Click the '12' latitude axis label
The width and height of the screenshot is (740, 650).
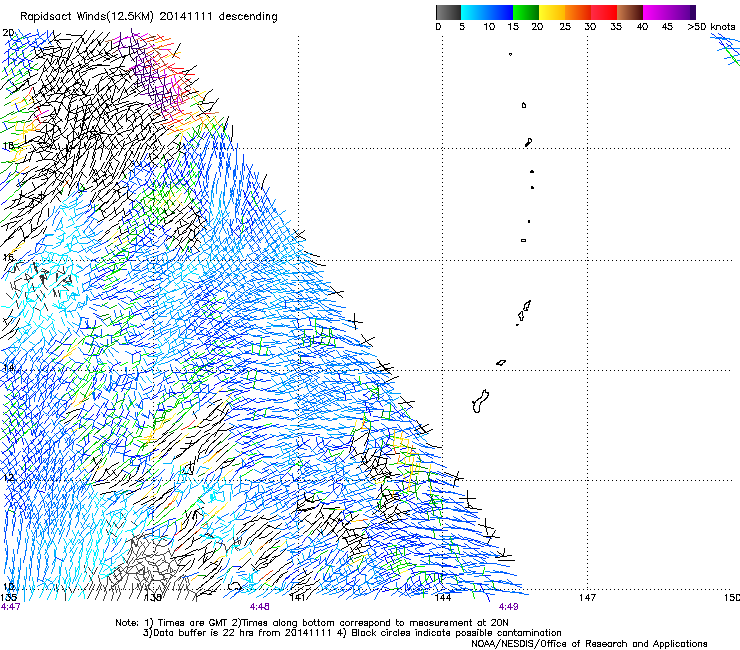coord(8,478)
